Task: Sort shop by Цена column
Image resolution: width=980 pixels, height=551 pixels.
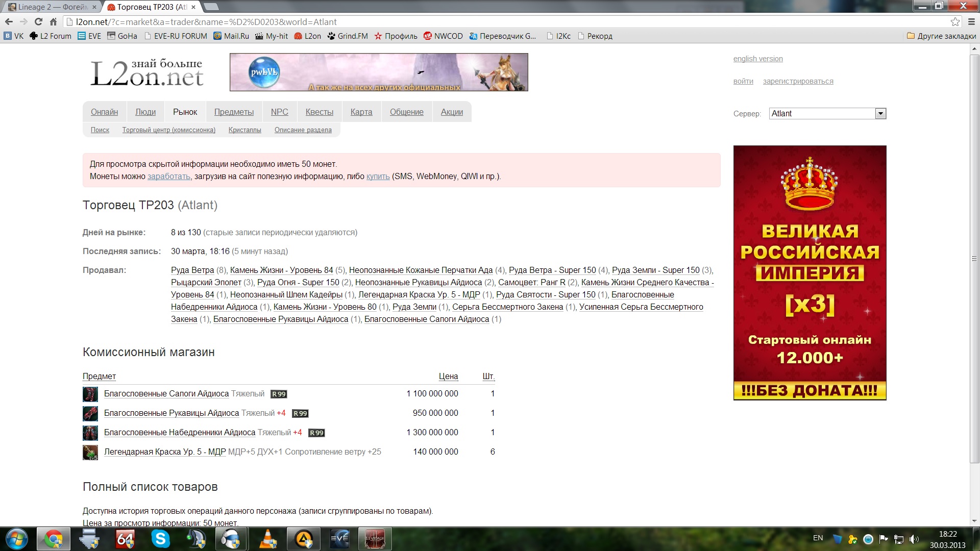Action: coord(449,376)
